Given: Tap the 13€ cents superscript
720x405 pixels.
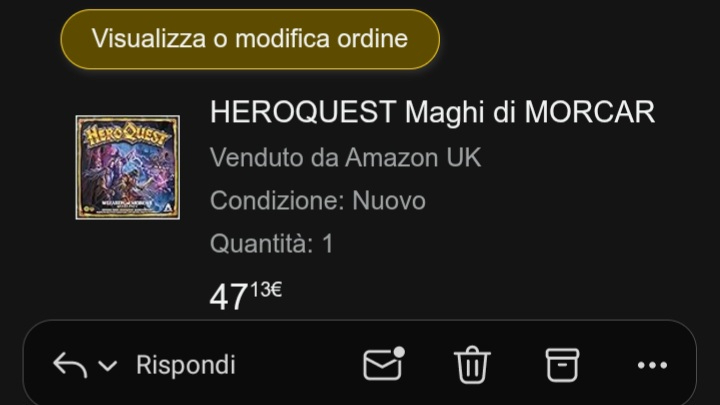Looking at the screenshot, I should pyautogui.click(x=266, y=290).
